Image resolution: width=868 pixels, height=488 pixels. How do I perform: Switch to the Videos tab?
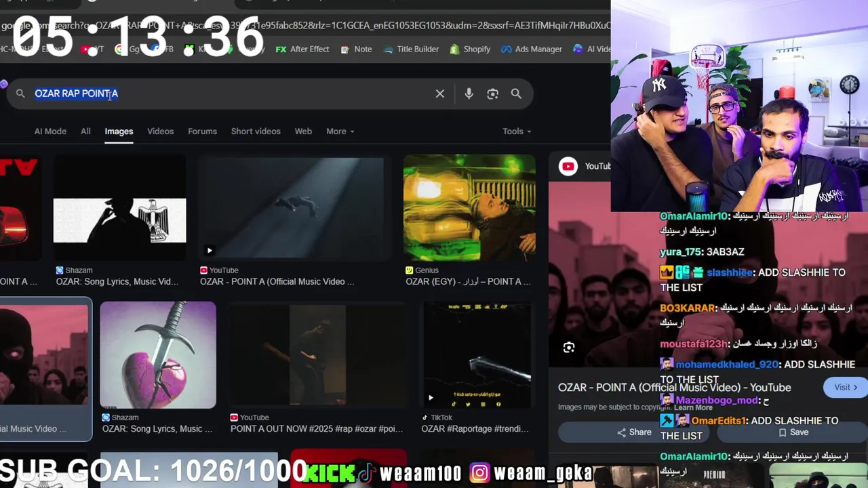point(161,131)
